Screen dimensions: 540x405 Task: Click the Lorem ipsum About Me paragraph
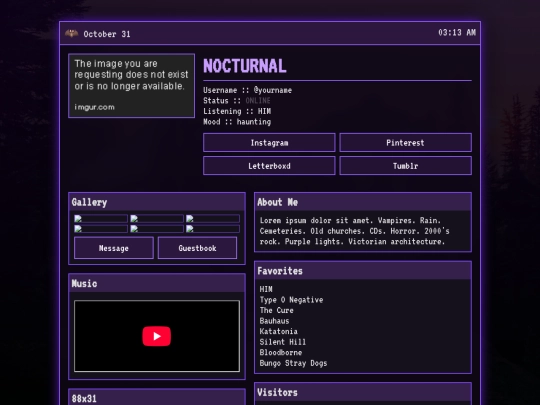click(x=355, y=231)
